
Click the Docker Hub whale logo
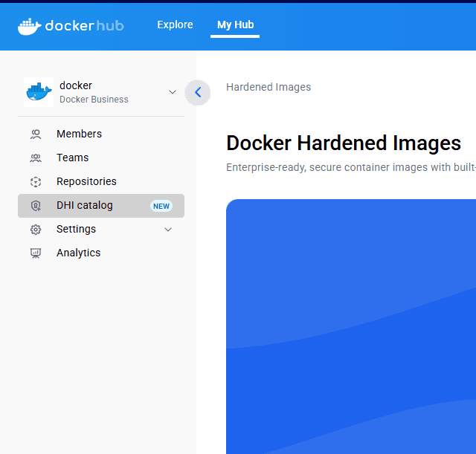[30, 27]
